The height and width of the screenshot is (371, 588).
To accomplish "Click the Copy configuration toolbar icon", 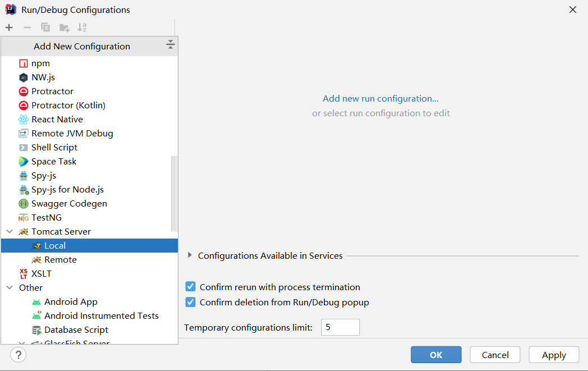I will tap(45, 28).
